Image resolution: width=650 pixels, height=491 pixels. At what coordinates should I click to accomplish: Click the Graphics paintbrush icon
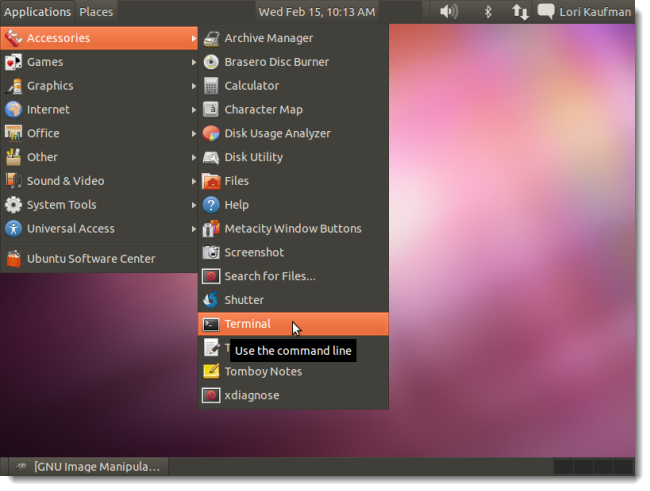click(x=14, y=86)
